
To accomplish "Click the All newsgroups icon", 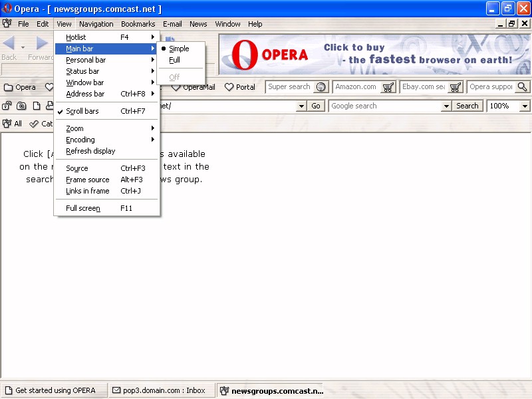I will (x=7, y=124).
